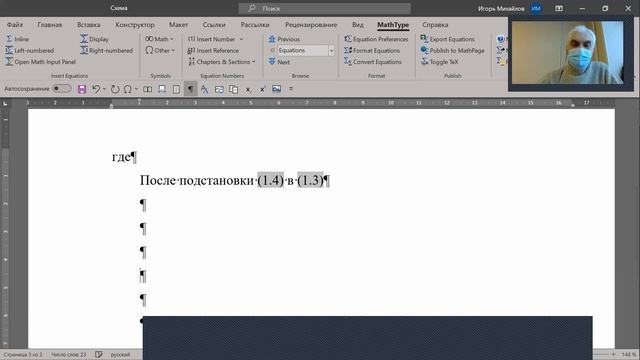
Task: Click ribbon display options icon
Action: [x=559, y=8]
